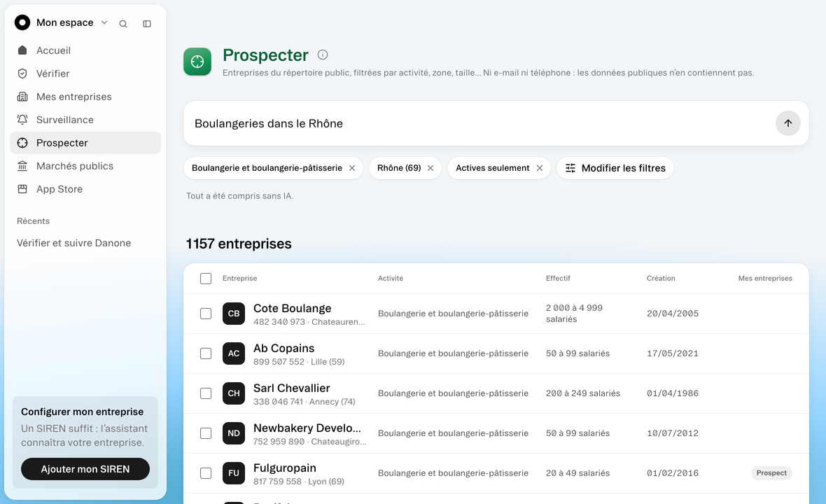Check the Newbakery Develo... row checkbox
The image size is (826, 504).
tap(206, 433)
